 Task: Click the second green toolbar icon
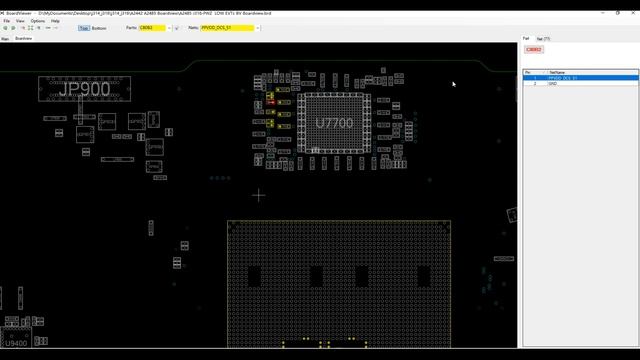click(13, 28)
